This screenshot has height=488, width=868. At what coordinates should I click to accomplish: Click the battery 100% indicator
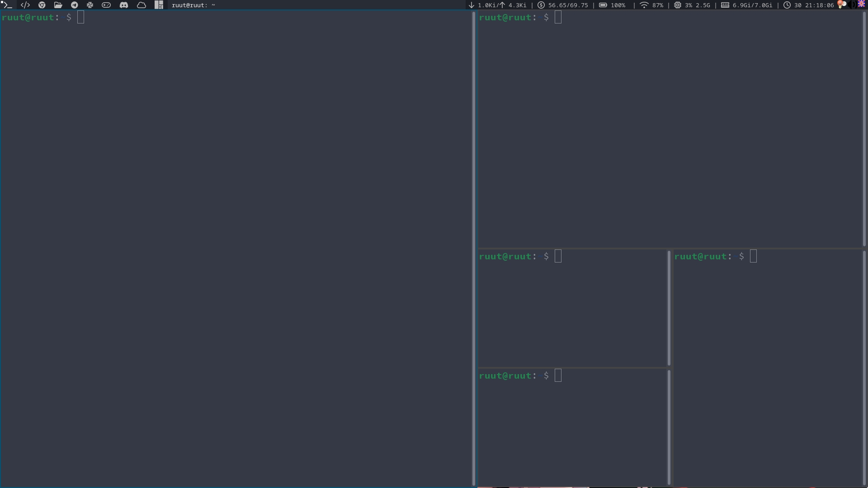point(612,5)
